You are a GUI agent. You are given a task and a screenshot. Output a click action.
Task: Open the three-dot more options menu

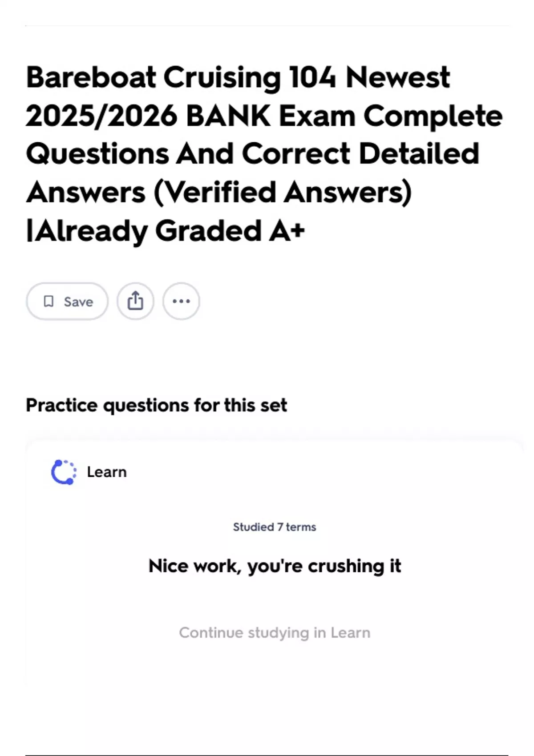coord(181,301)
